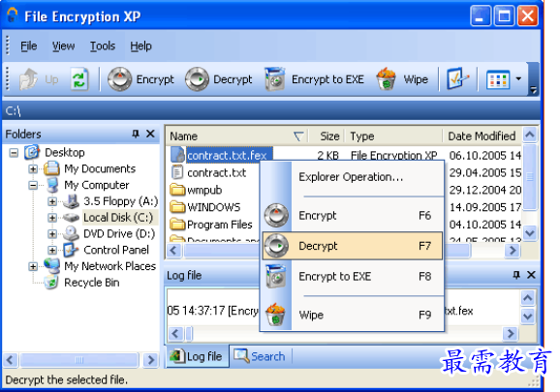560x392 pixels.
Task: Open the Help menu
Action: pyautogui.click(x=140, y=46)
